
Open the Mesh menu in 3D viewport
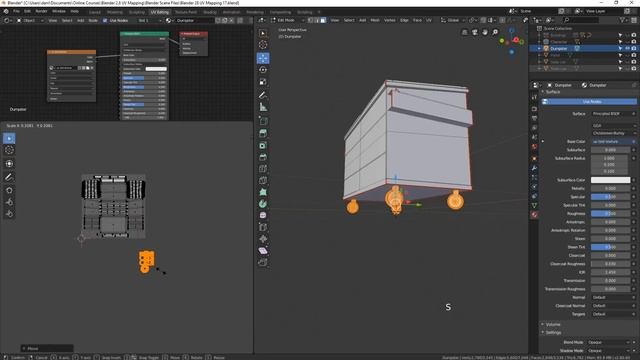point(375,20)
